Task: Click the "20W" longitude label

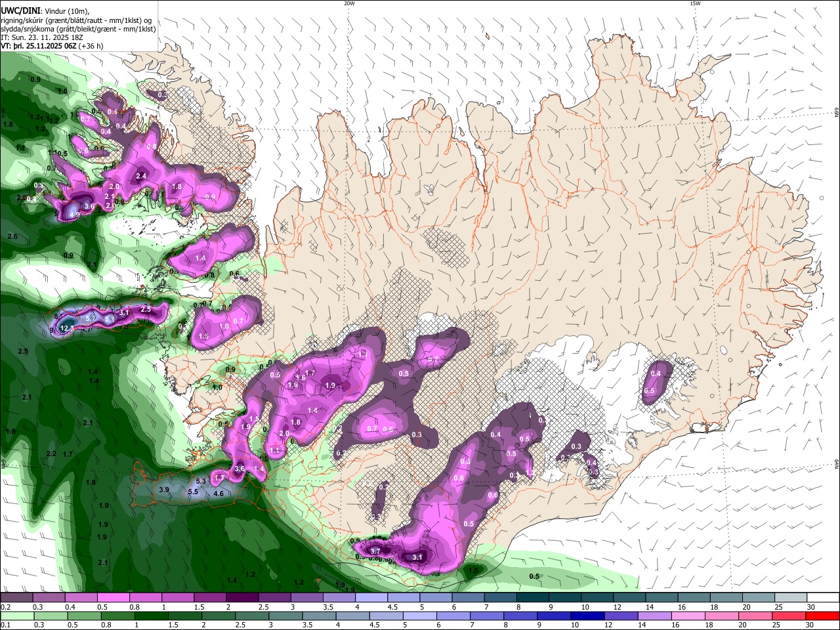Action: point(349,3)
